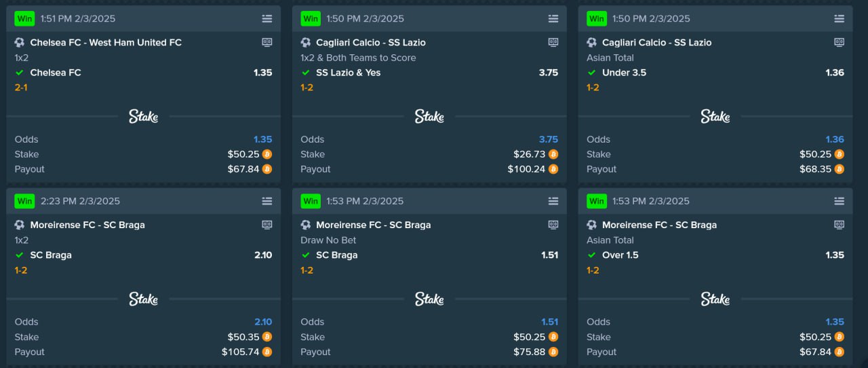Image resolution: width=868 pixels, height=368 pixels.
Task: Click the Stake logo on the Over 1.5 card
Action: point(715,299)
